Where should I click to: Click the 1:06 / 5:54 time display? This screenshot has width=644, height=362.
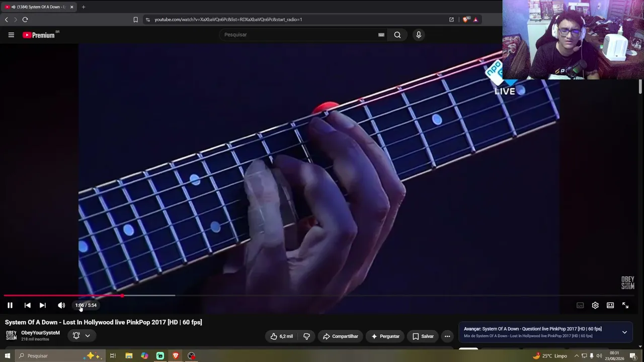click(x=86, y=305)
